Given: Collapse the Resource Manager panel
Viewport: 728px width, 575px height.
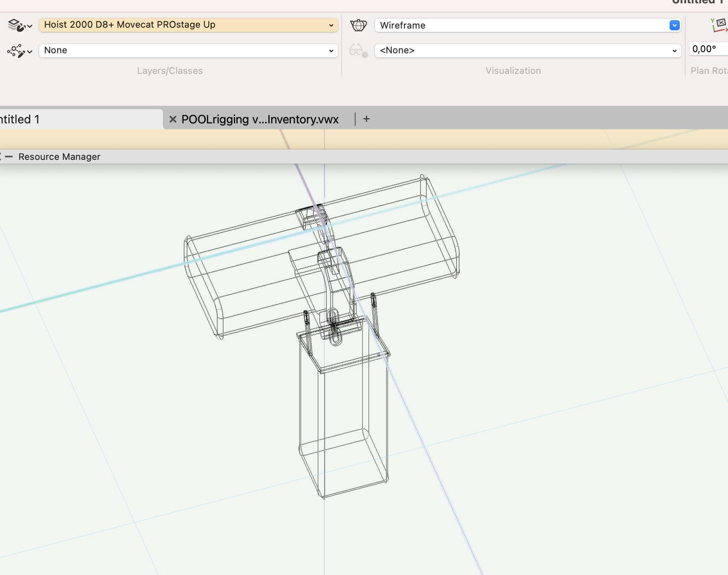Looking at the screenshot, I should [10, 157].
